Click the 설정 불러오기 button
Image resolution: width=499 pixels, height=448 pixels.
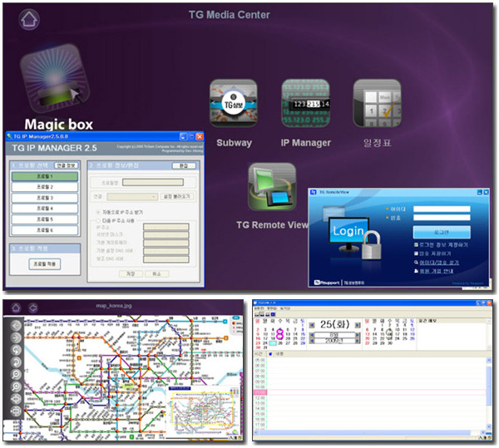[x=177, y=197]
